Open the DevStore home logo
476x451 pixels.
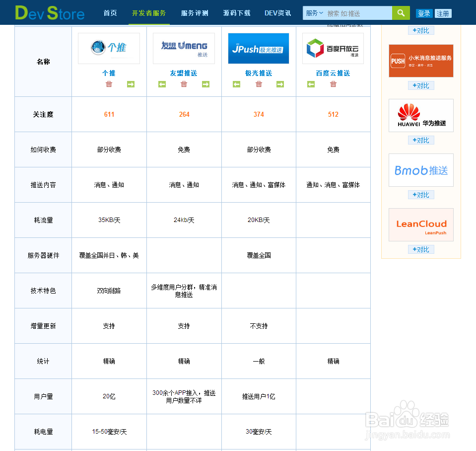click(50, 12)
